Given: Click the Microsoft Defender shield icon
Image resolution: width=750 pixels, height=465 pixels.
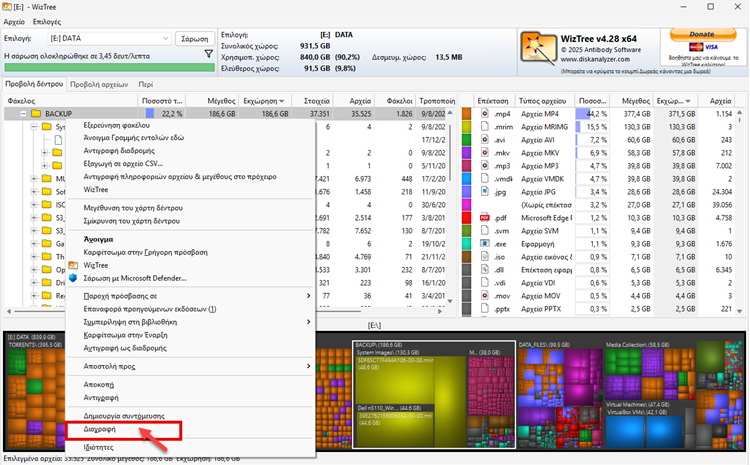Looking at the screenshot, I should pos(73,278).
